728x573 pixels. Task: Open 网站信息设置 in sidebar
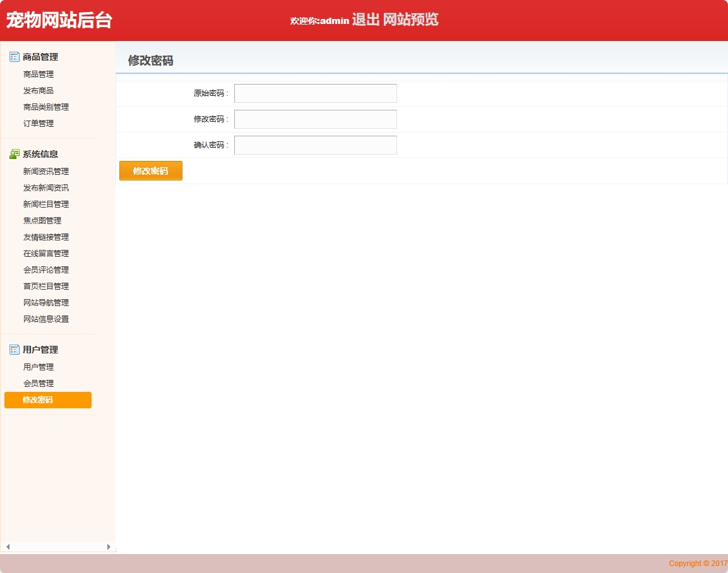point(46,319)
